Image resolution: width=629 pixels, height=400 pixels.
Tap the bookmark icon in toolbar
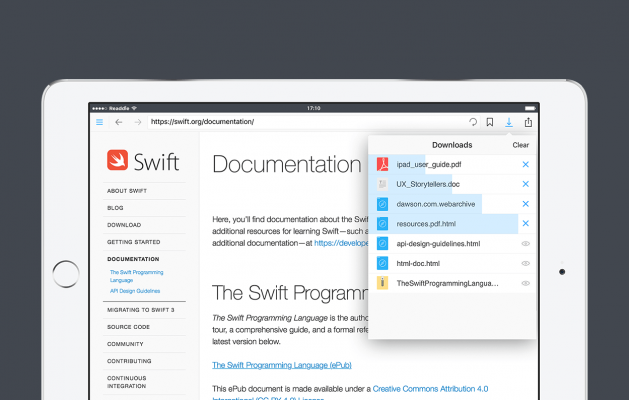pyautogui.click(x=490, y=122)
